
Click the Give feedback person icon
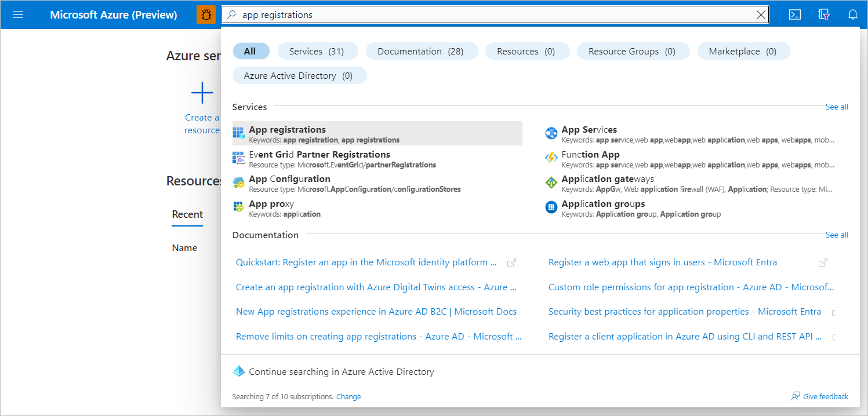(796, 396)
